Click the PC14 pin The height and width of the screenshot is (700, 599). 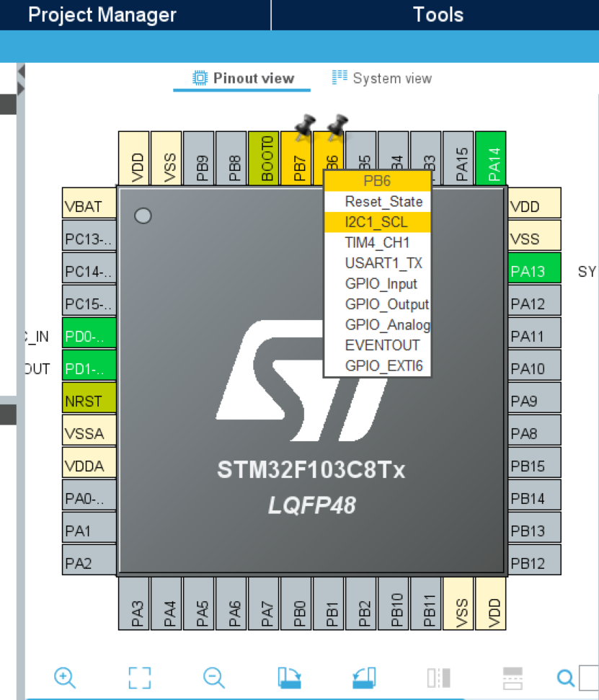89,268
